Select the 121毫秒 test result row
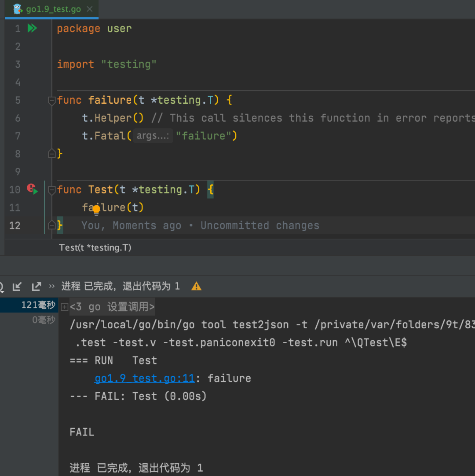The image size is (475, 476). click(x=29, y=305)
